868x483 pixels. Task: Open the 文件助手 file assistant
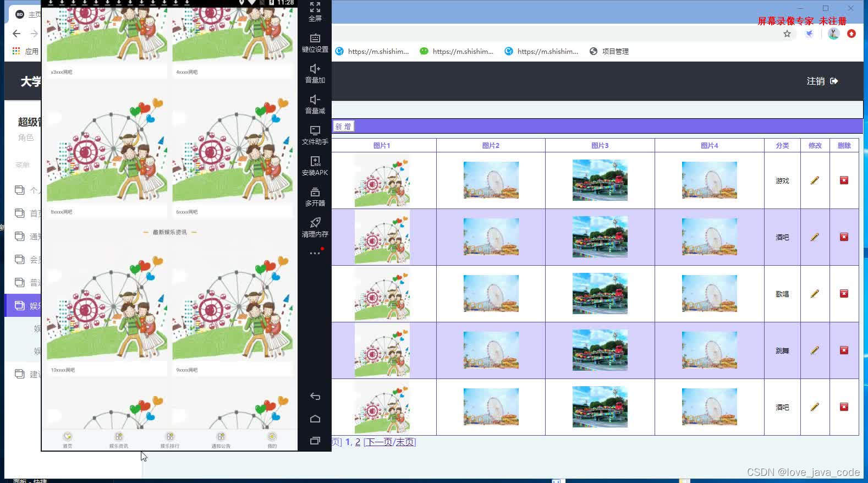(315, 135)
